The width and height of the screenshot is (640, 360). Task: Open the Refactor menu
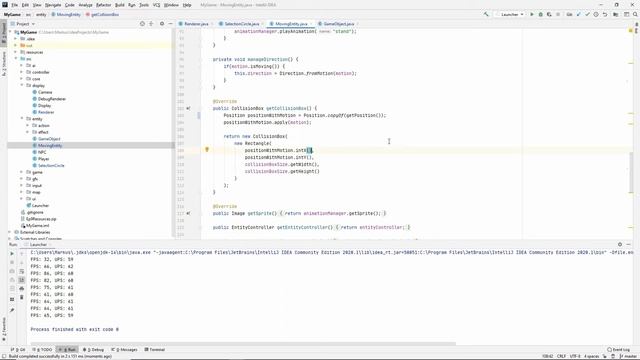[x=103, y=5]
